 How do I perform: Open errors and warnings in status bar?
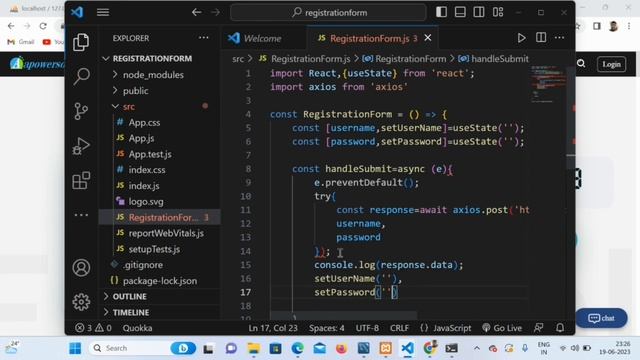[x=93, y=328]
